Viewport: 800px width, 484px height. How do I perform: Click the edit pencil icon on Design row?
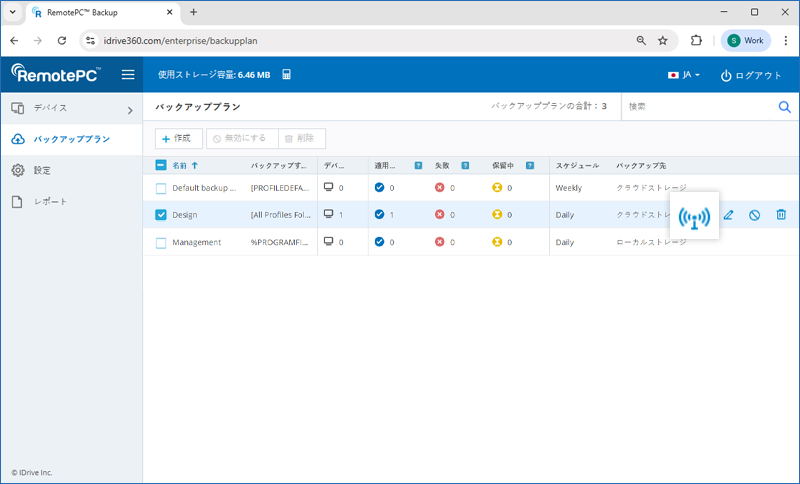[x=728, y=215]
